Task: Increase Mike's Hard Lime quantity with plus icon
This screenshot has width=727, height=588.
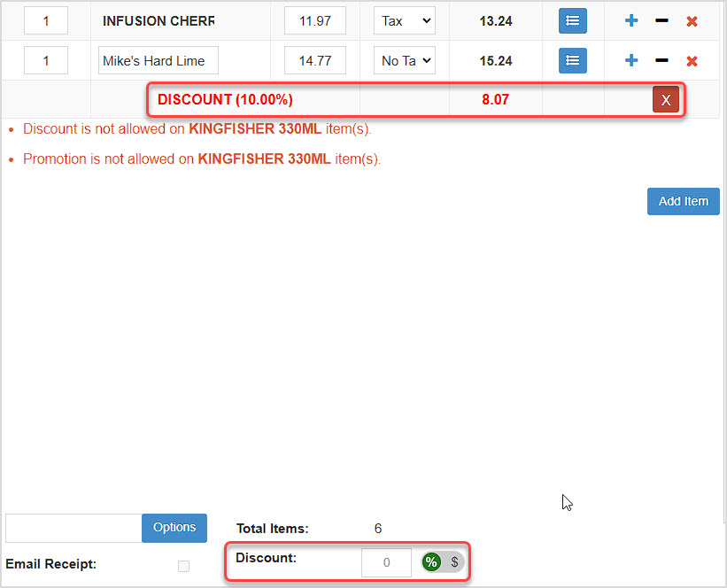Action: [x=630, y=60]
